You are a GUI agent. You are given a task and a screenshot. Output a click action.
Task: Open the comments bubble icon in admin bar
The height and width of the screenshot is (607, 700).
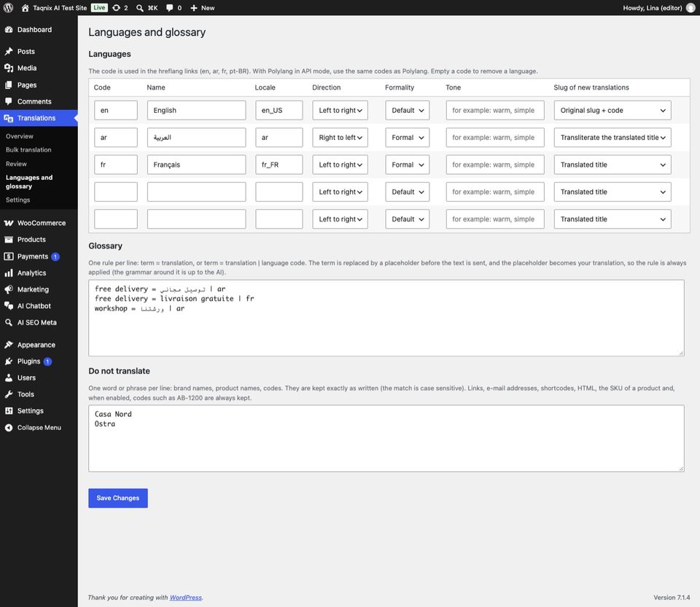170,7
